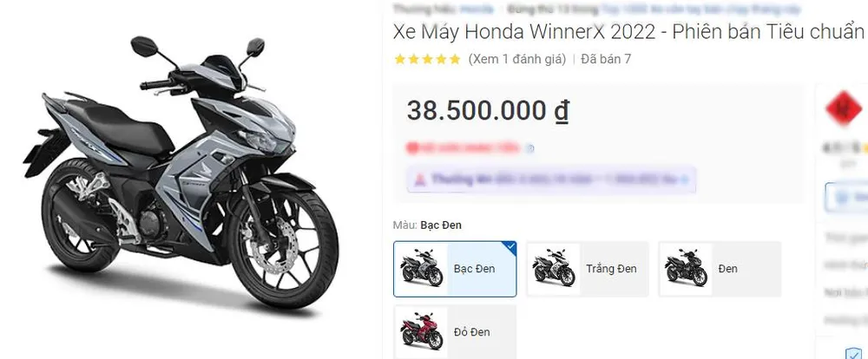
Task: Click the blue shield icon at bottom right
Action: (853, 354)
